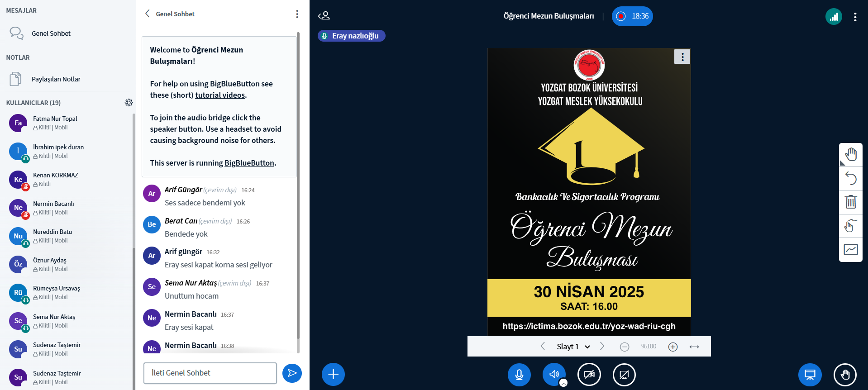Image resolution: width=868 pixels, height=390 pixels.
Task: Click Nu avatar of Nureddin Batu
Action: click(18, 236)
